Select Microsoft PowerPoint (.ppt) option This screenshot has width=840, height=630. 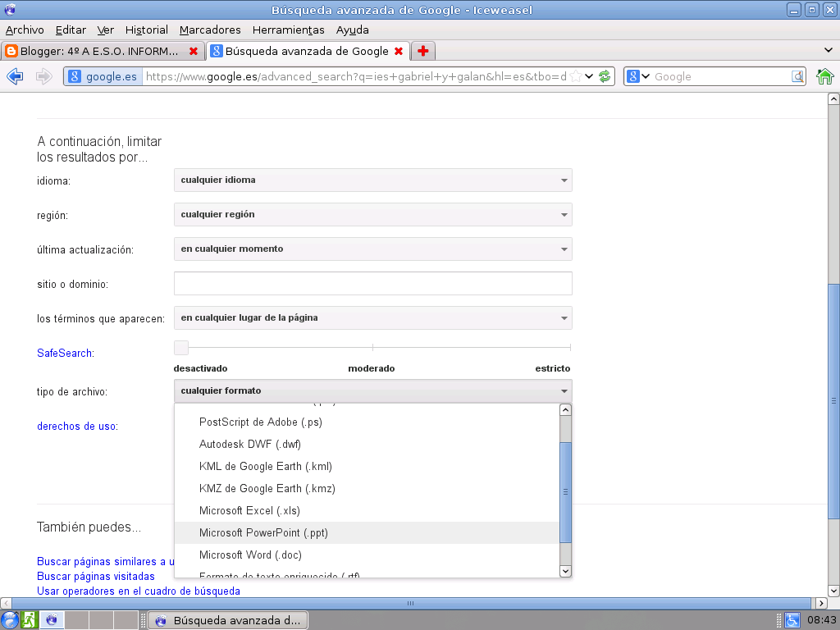pyautogui.click(x=367, y=533)
